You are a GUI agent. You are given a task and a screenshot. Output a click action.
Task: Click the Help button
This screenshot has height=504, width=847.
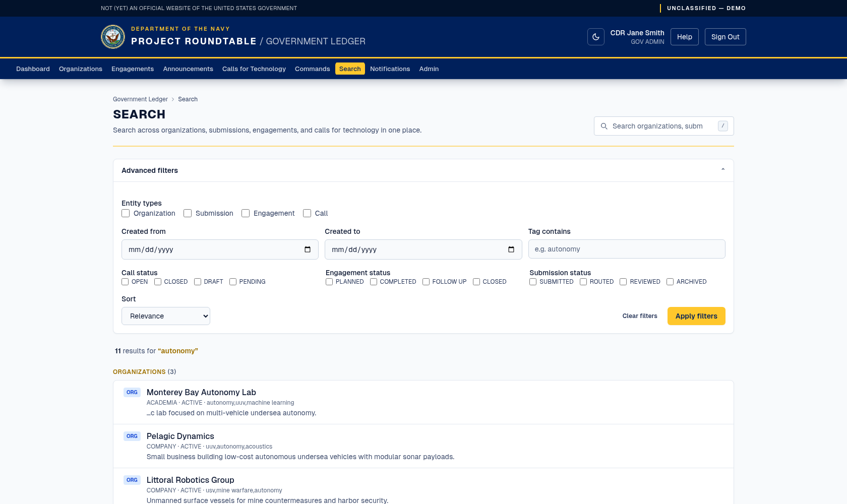[x=685, y=37]
